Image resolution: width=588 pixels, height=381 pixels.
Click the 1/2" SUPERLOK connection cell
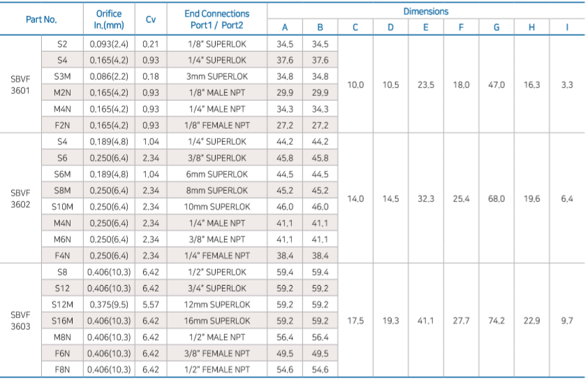click(216, 272)
